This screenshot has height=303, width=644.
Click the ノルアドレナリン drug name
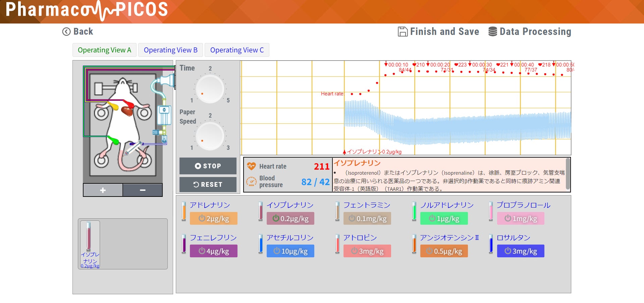[447, 205]
